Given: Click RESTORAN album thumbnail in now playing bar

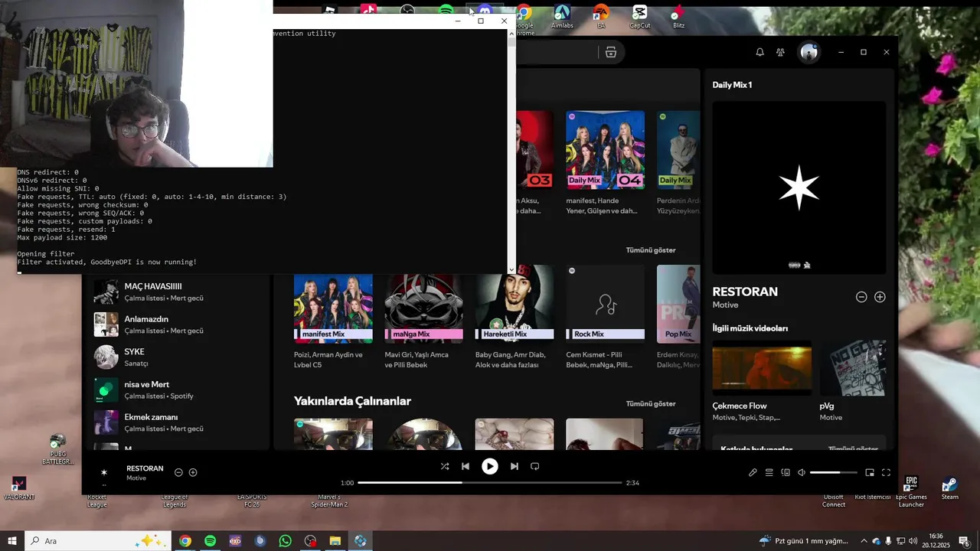Looking at the screenshot, I should coord(104,473).
